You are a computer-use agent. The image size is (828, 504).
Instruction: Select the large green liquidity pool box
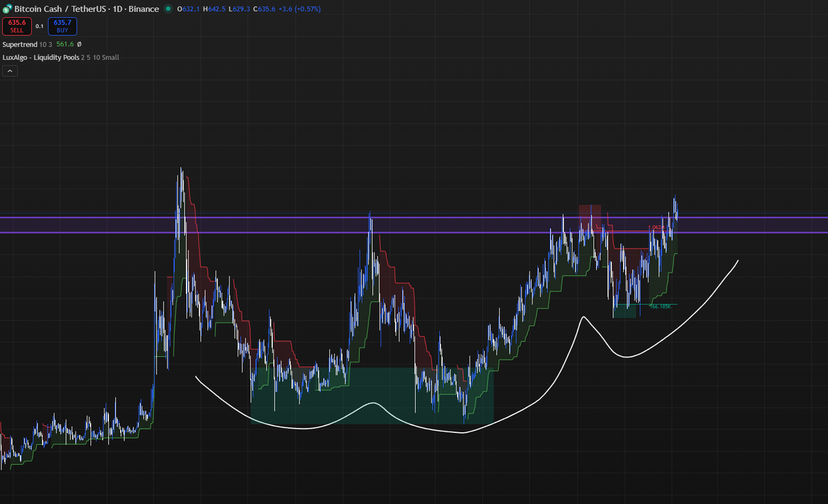coord(372,396)
